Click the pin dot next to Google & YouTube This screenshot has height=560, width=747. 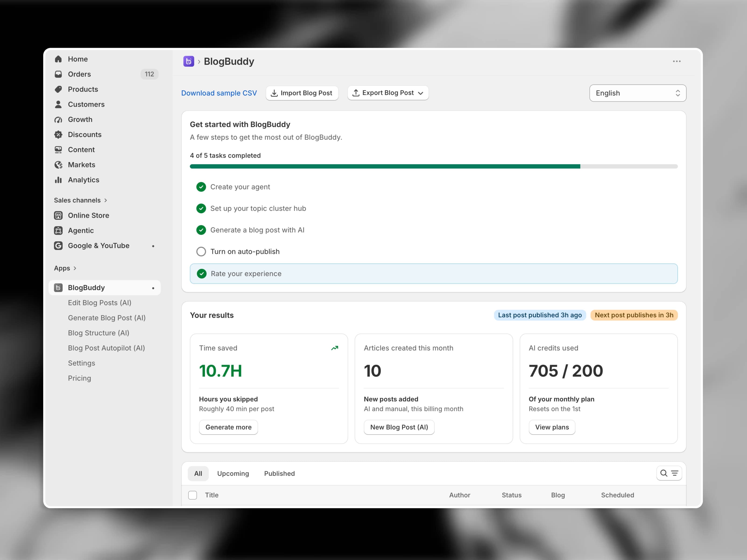pos(153,246)
